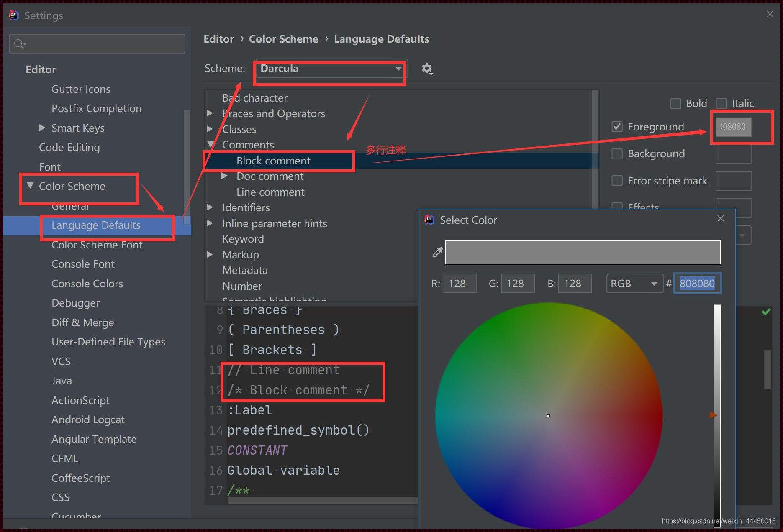Screen dimensions: 783x532
Task: Close the Select Color dialog
Action: [720, 219]
